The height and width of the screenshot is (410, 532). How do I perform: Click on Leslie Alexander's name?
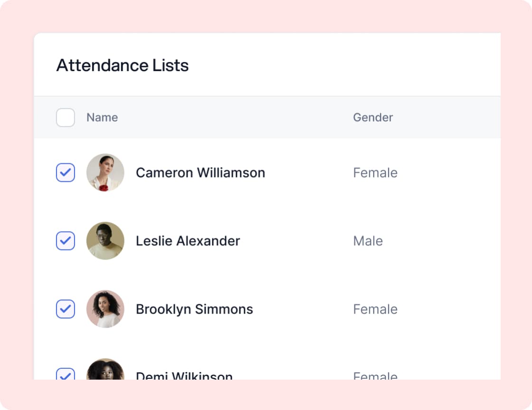coord(188,241)
